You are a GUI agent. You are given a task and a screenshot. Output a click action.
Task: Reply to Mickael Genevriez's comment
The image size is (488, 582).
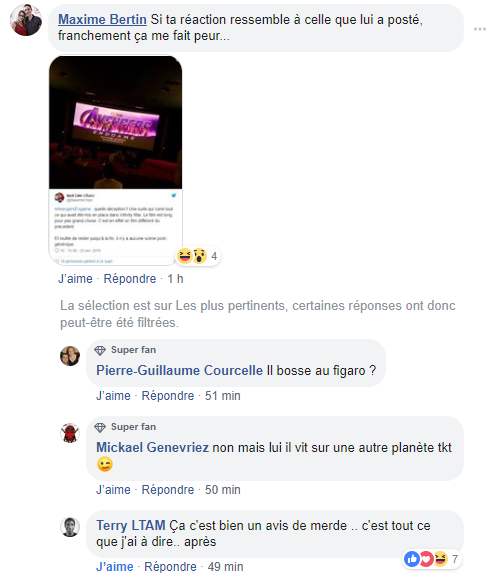168,490
